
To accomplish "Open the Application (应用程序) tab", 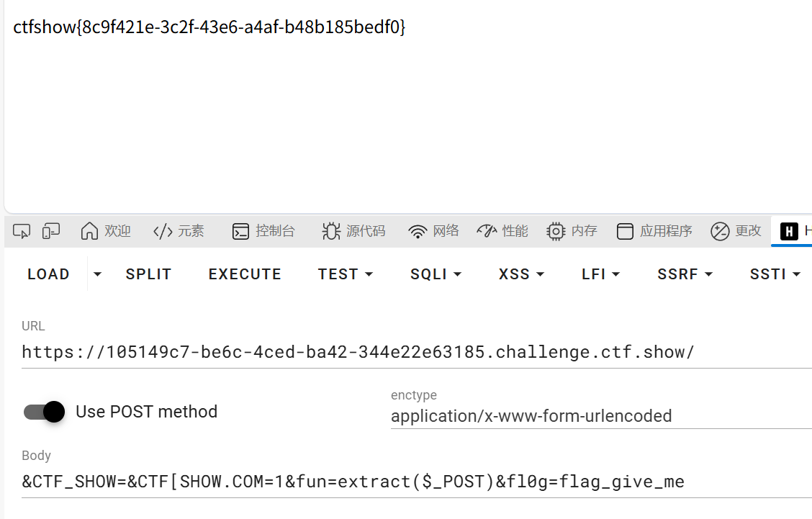I will click(654, 231).
